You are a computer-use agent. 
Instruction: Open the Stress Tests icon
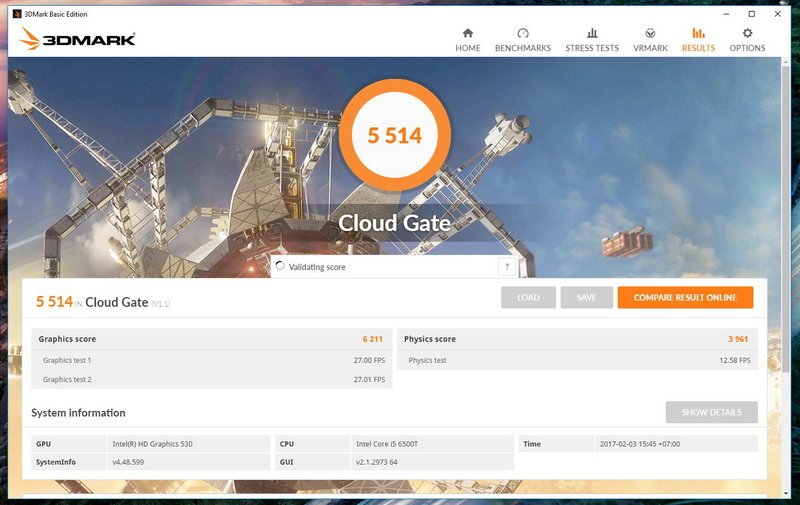click(x=592, y=34)
